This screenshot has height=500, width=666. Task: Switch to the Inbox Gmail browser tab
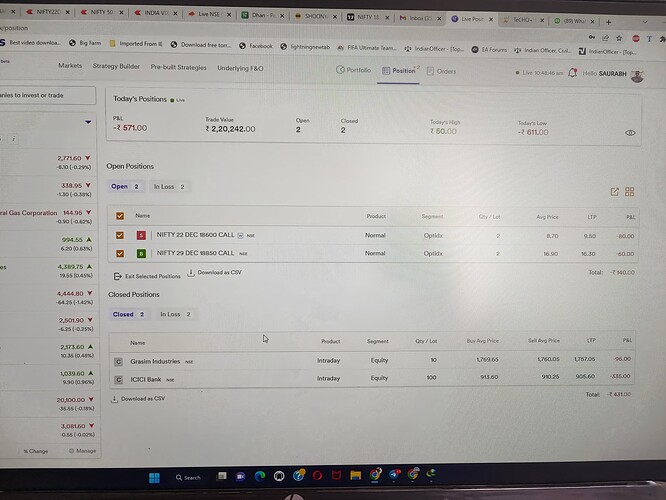(x=420, y=18)
